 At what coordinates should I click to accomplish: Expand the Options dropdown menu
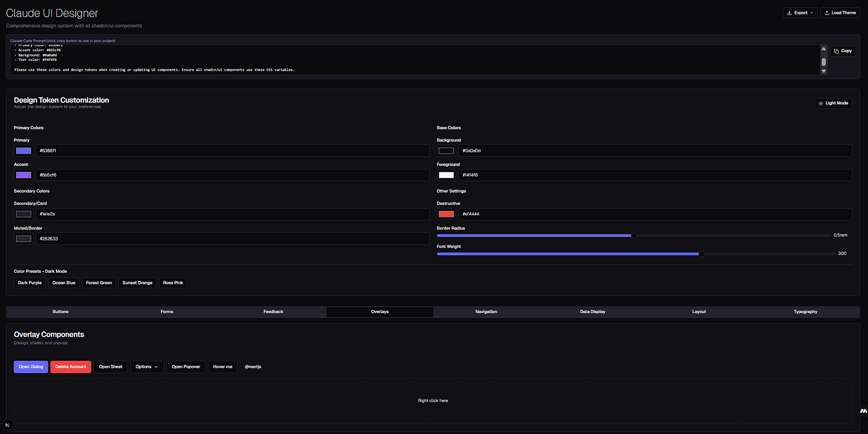pos(147,366)
